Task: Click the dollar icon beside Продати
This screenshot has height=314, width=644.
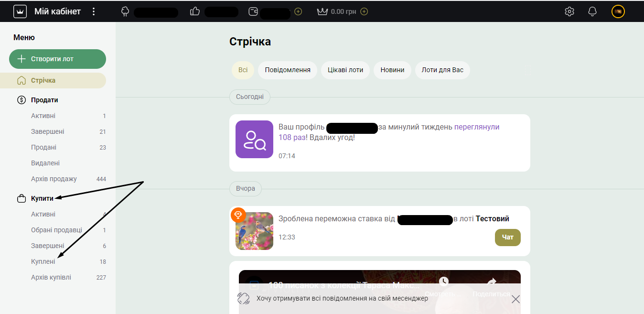Action: pyautogui.click(x=21, y=100)
